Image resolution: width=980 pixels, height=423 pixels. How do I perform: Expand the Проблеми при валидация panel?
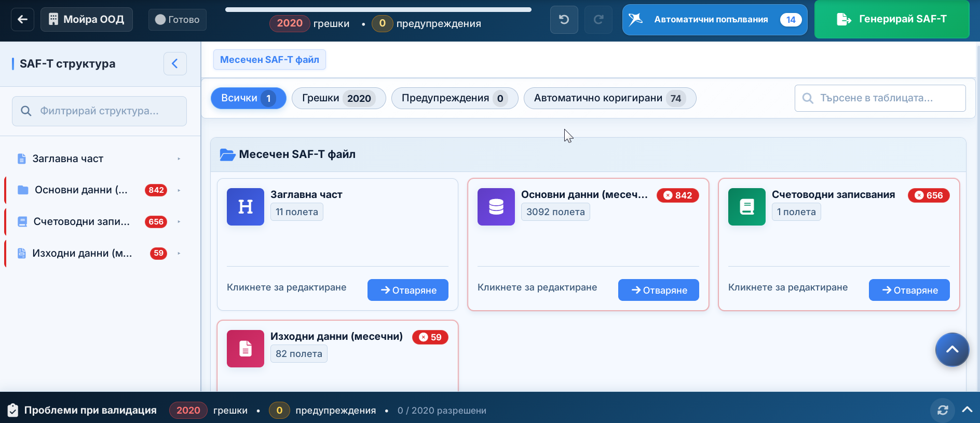(967, 409)
